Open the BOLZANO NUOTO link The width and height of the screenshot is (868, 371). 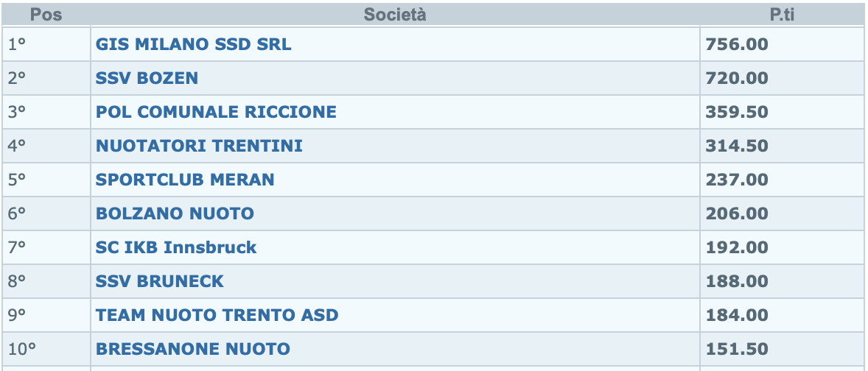coord(175,213)
